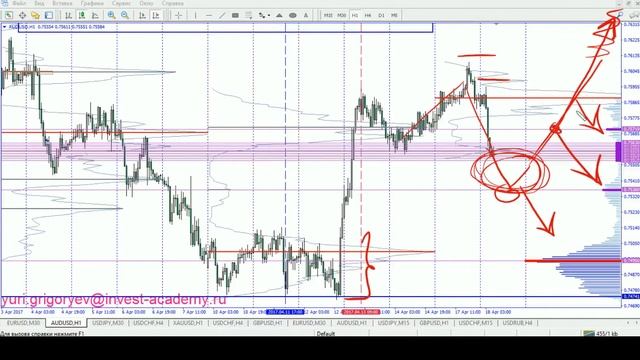Image resolution: width=640 pixels, height=360 pixels.
Task: Toggle the Terminal panel icon
Action: 49,16
